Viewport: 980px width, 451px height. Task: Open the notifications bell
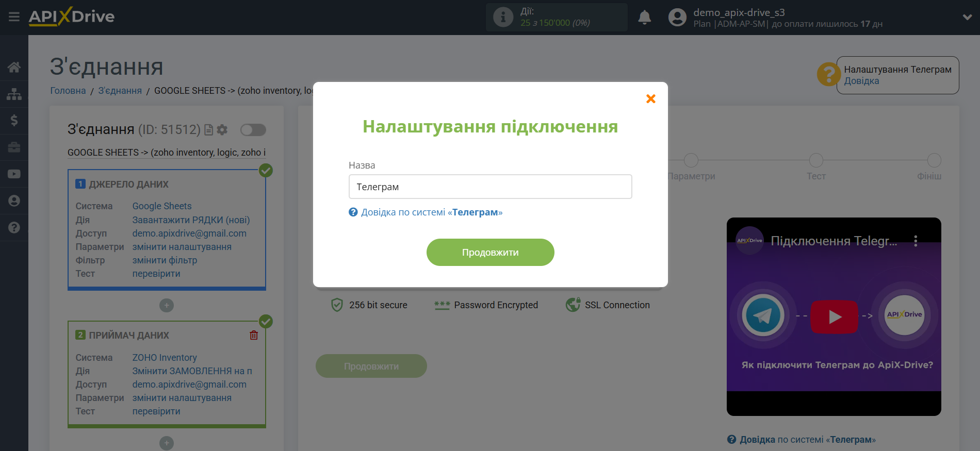644,18
